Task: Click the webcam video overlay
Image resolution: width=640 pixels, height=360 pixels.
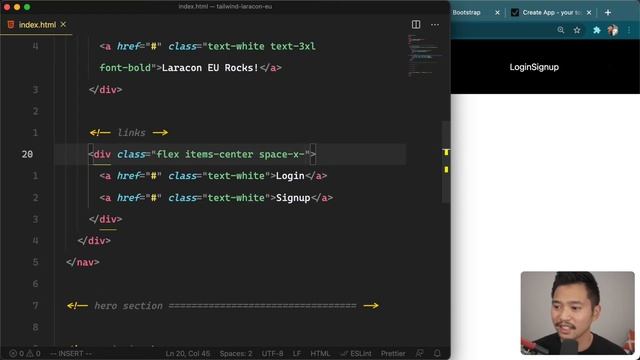Action: [578, 313]
